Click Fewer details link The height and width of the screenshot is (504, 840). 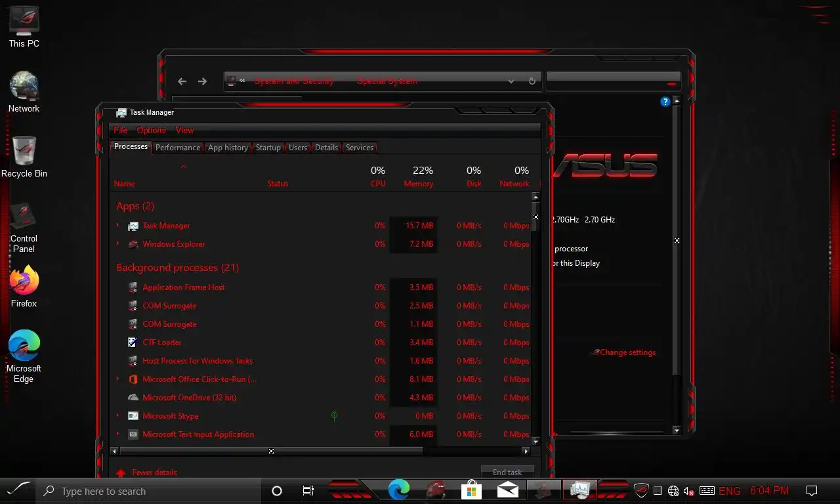[154, 472]
